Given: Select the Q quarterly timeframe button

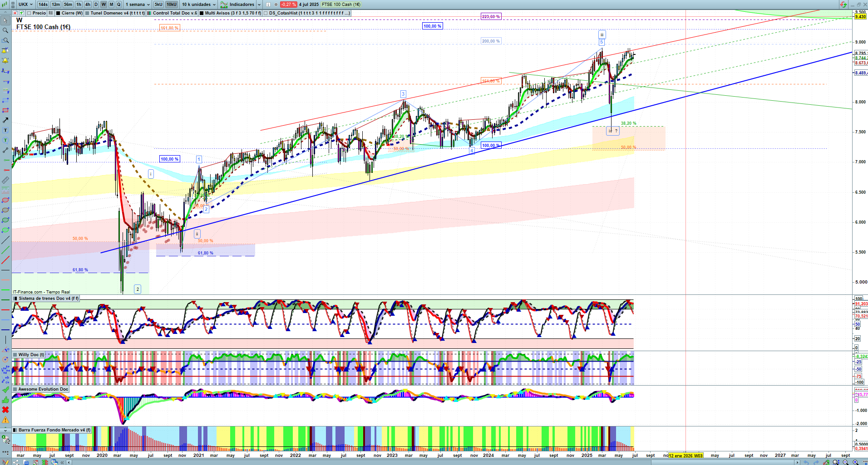Looking at the screenshot, I should [119, 5].
